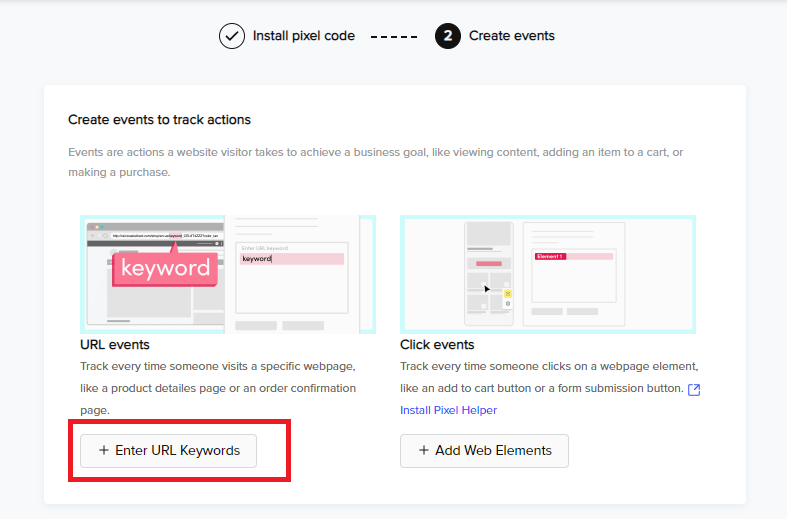787x519 pixels.
Task: Click the Enter URL Keywords button
Action: coord(168,451)
